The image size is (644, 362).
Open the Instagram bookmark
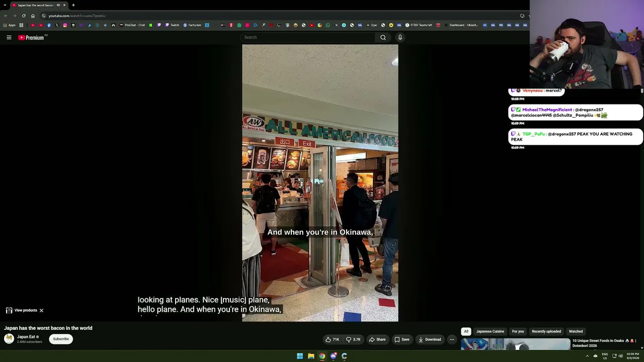(x=65, y=25)
